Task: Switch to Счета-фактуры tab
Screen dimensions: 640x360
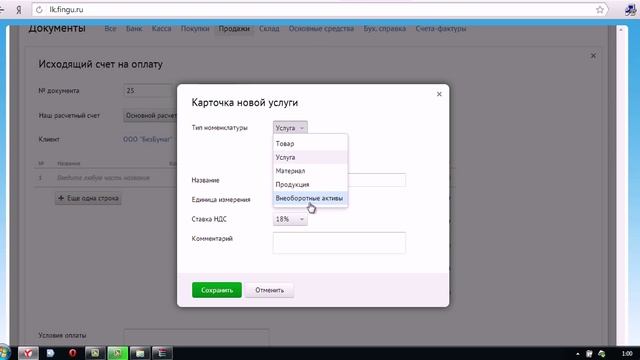Action: (441, 29)
